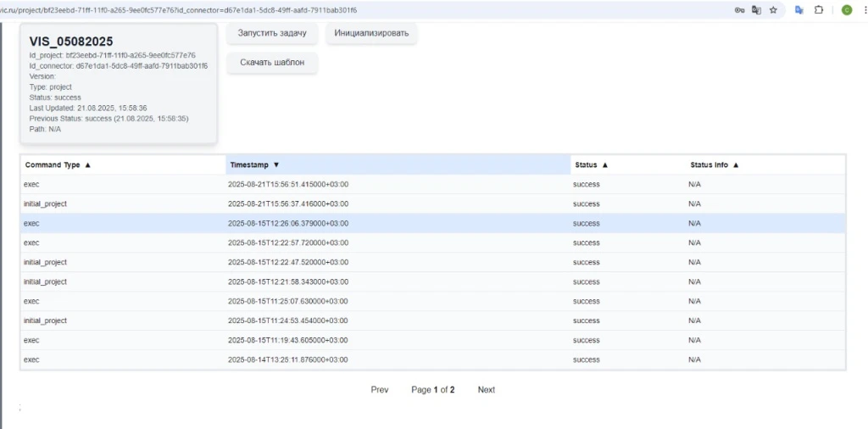Open the browser three-dot menu

point(863,10)
